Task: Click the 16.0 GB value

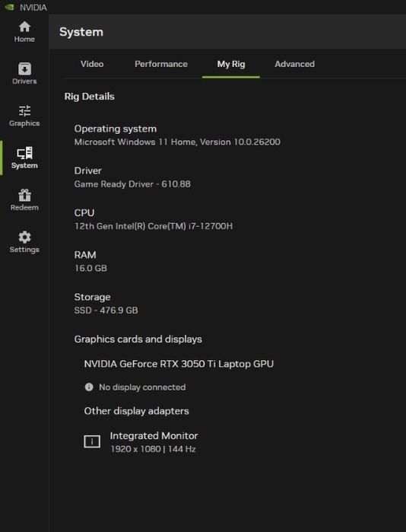Action: tap(90, 268)
